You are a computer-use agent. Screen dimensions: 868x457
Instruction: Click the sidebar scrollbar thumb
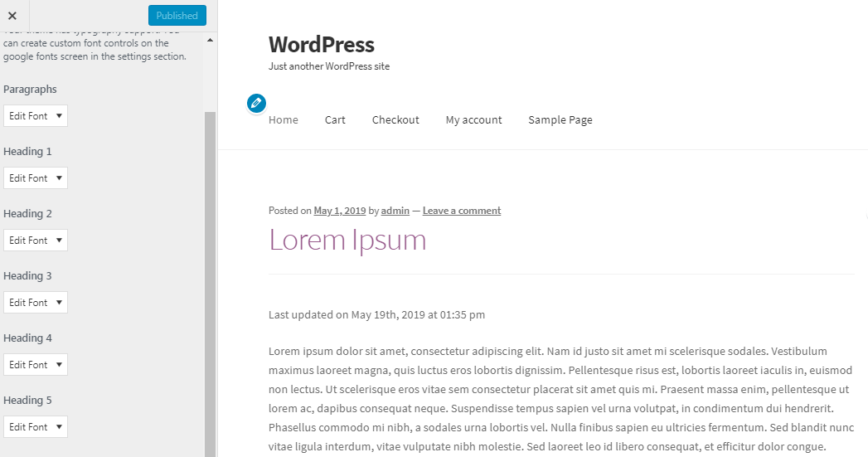[x=210, y=284]
